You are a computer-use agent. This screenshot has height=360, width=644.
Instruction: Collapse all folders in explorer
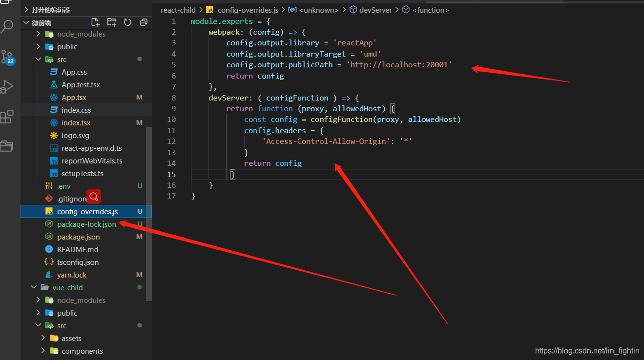tap(144, 22)
